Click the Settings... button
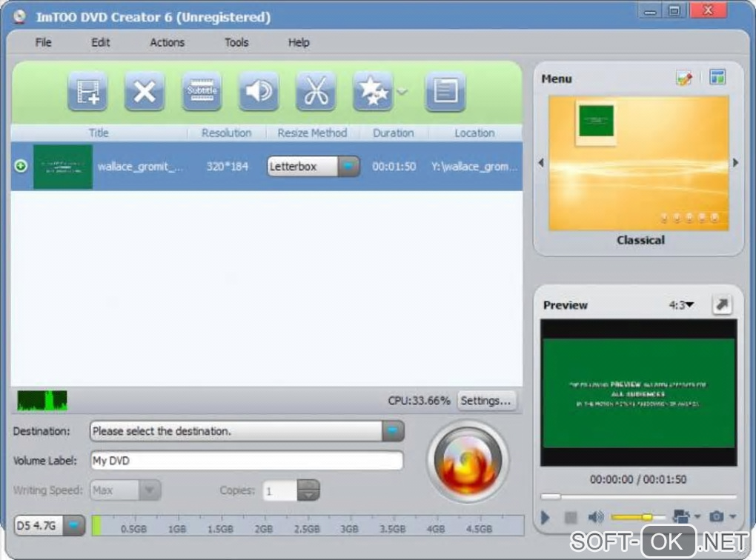 (485, 401)
